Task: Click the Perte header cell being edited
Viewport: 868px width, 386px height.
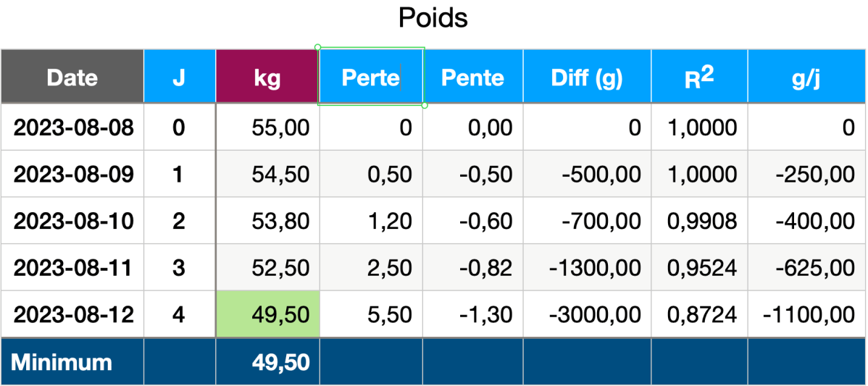Action: 371,77
